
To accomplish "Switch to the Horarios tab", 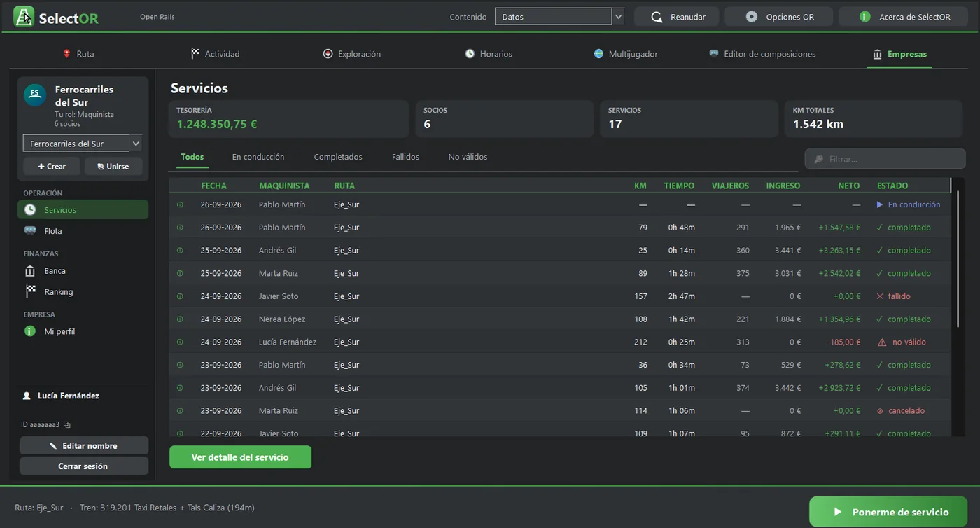I will 489,54.
